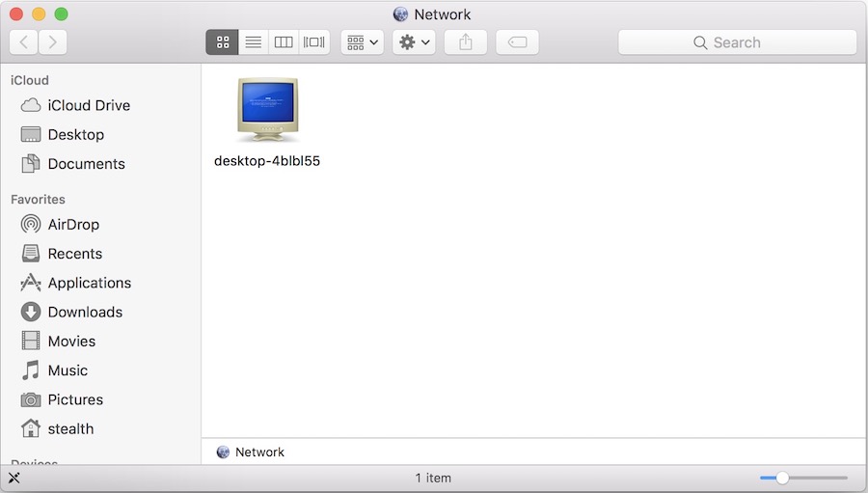The image size is (868, 493).
Task: Click the 1 item status text
Action: tap(433, 478)
